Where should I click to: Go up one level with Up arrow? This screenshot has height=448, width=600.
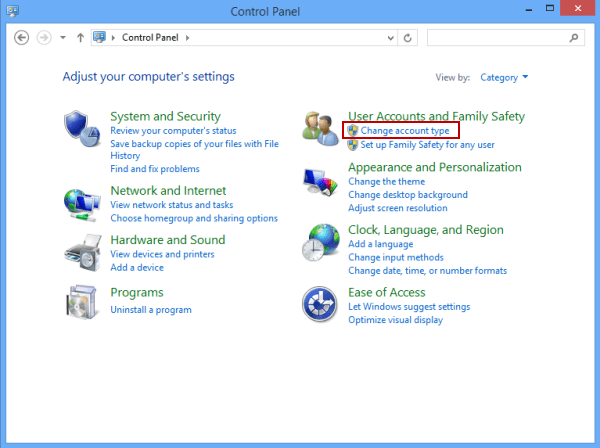[80, 37]
